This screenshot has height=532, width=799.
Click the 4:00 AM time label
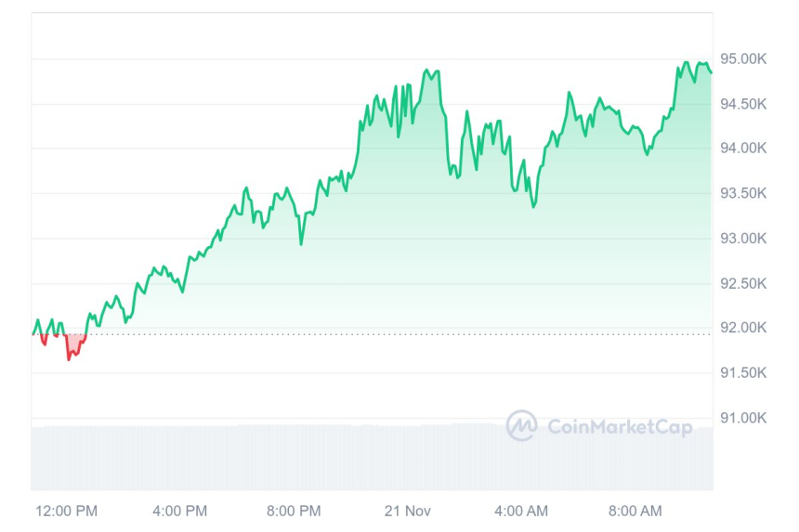tap(521, 511)
